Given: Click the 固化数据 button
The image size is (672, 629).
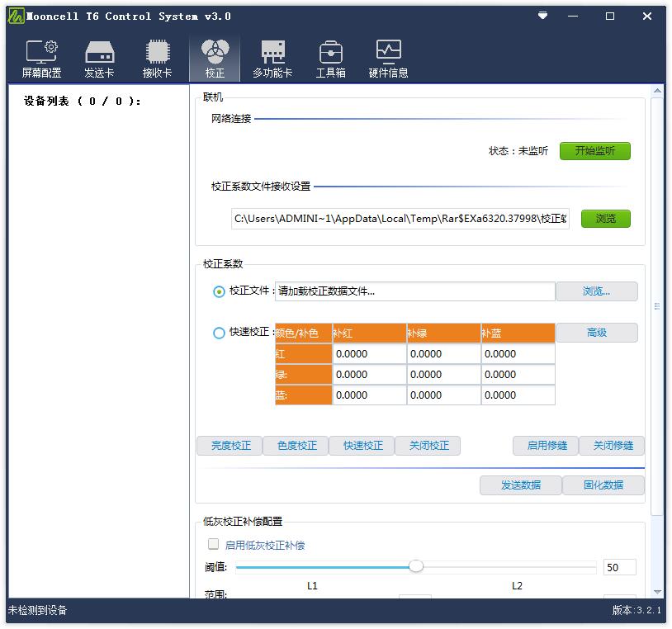Looking at the screenshot, I should pyautogui.click(x=603, y=485).
